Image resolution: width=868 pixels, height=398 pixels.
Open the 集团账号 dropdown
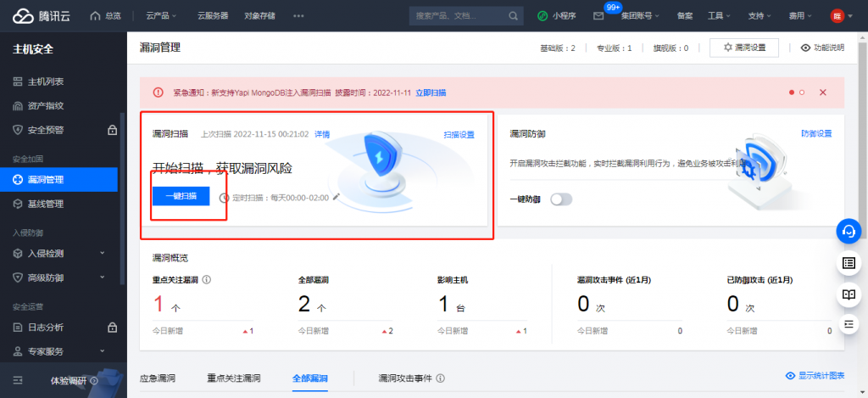[x=640, y=15]
